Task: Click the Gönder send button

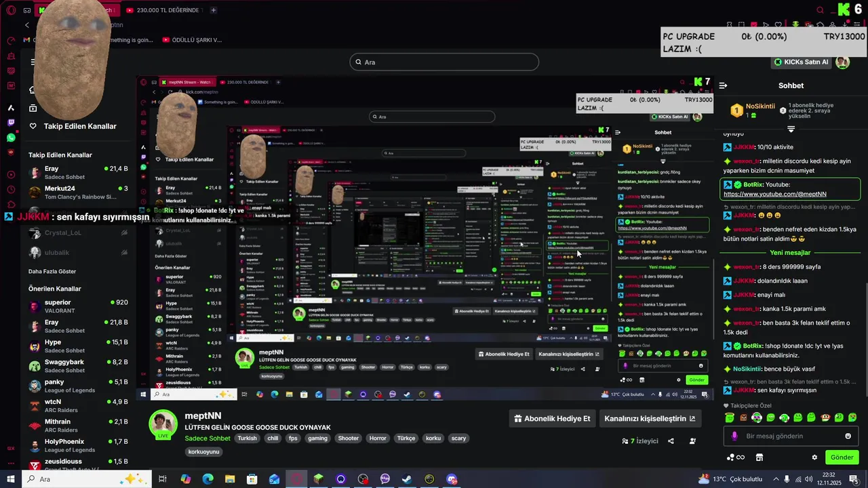Action: tap(842, 457)
